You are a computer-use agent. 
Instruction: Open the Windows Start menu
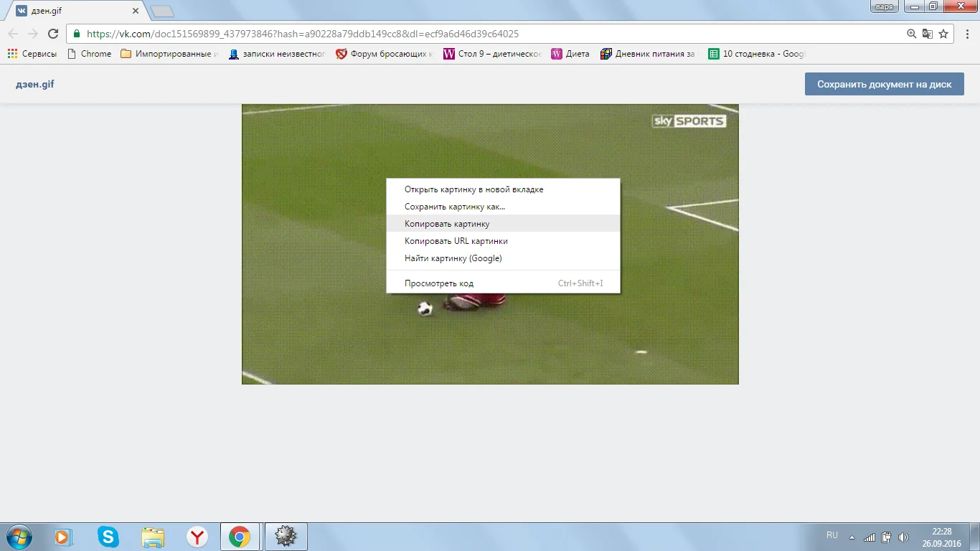tap(18, 537)
